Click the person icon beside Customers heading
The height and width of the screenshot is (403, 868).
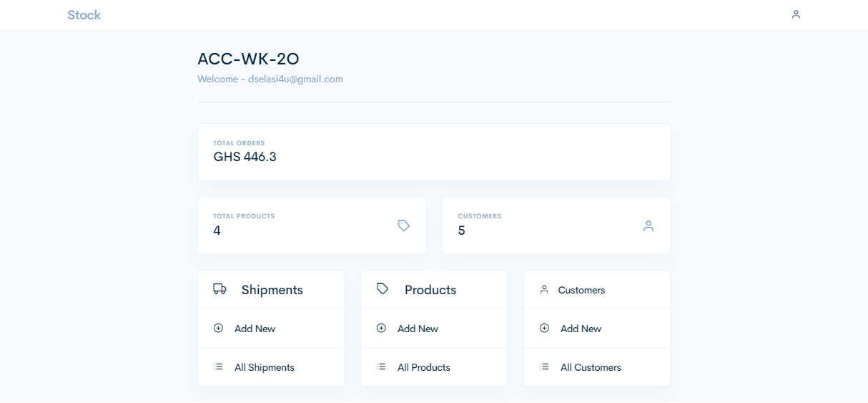[544, 290]
